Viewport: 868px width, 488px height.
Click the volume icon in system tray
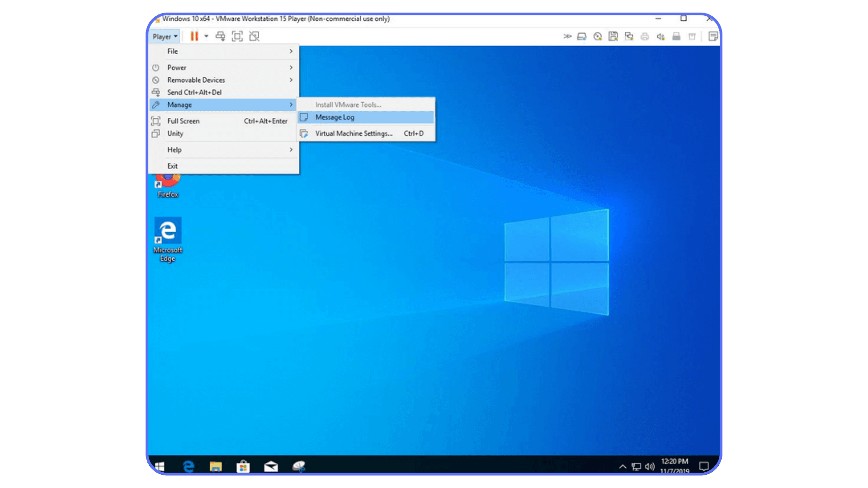(x=650, y=466)
